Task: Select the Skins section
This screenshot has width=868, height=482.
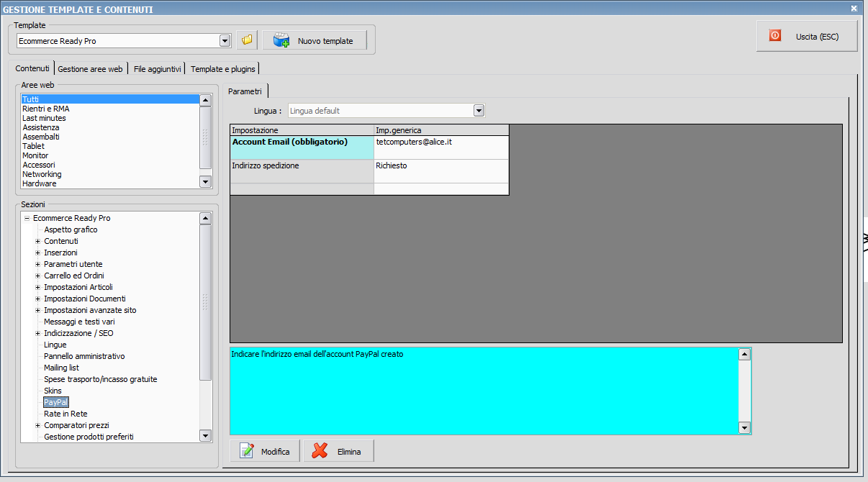Action: (x=53, y=391)
